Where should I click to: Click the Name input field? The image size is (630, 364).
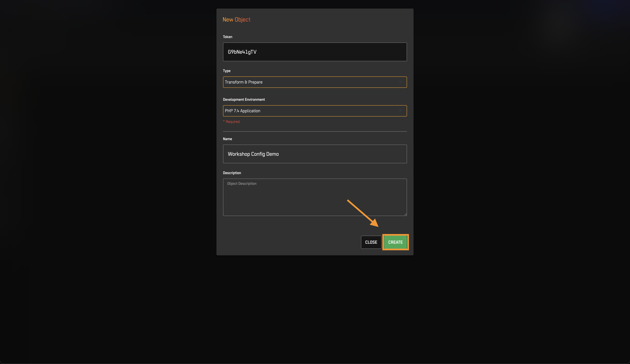pyautogui.click(x=315, y=154)
